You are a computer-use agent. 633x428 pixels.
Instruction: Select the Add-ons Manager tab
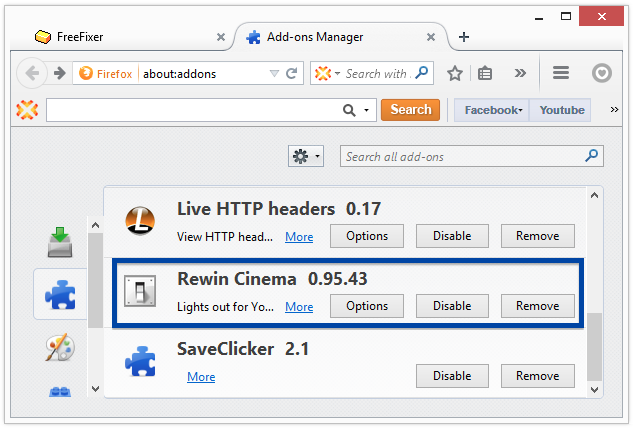click(x=339, y=37)
